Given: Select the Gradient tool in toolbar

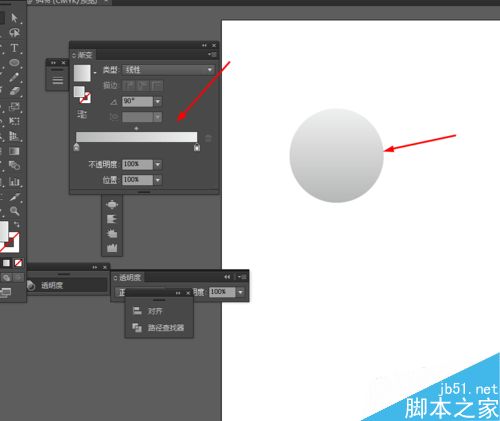Looking at the screenshot, I should point(14,151).
